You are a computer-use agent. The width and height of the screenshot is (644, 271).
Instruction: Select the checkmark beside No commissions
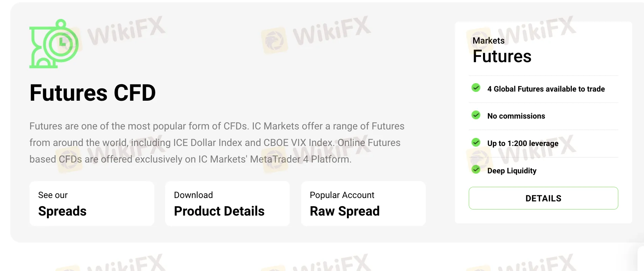(476, 115)
